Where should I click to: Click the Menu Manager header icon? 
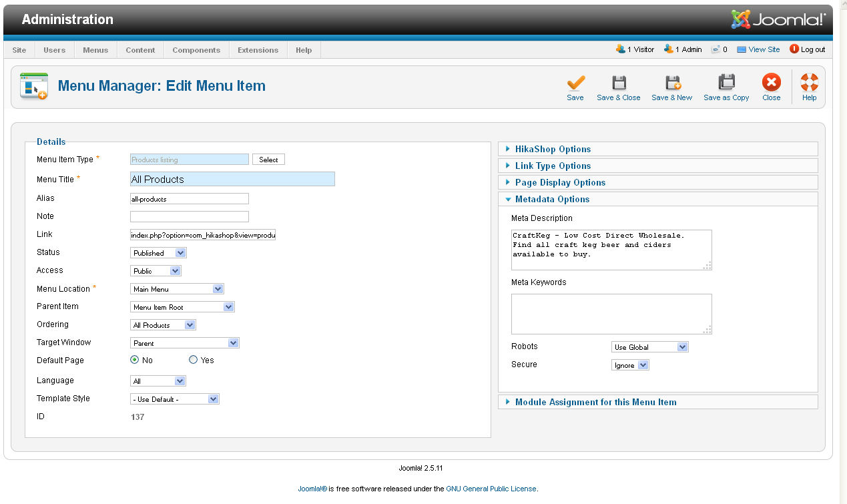click(33, 86)
